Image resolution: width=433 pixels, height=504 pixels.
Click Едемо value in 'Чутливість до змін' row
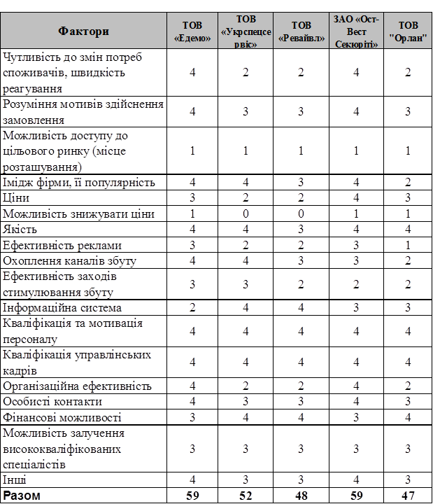pyautogui.click(x=192, y=72)
